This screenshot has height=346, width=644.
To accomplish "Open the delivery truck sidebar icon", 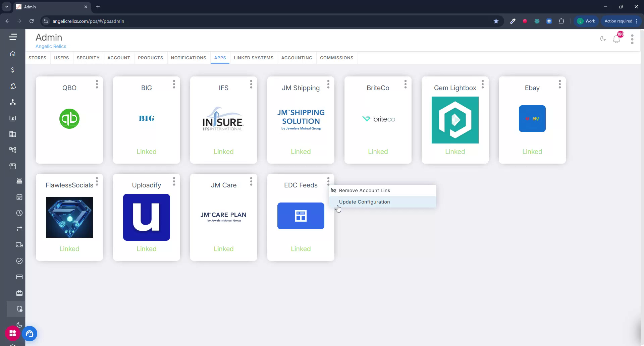I will click(x=19, y=245).
